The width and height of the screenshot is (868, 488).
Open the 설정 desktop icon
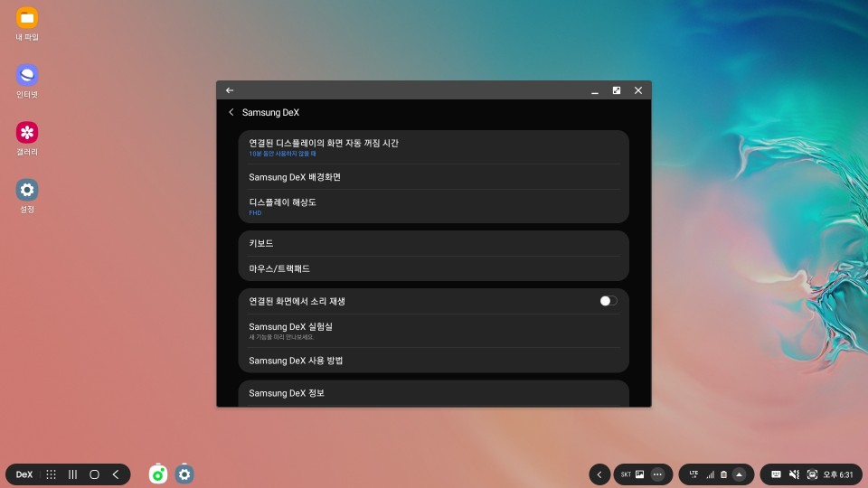point(26,196)
